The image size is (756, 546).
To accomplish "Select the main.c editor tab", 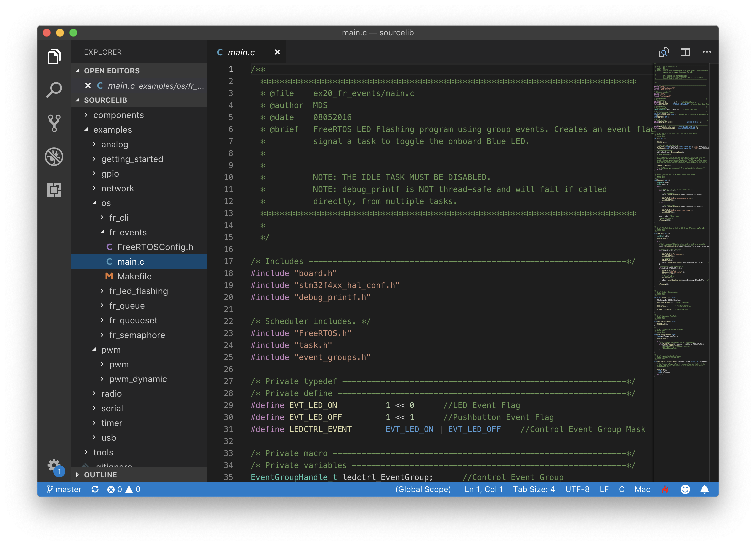I will pos(241,52).
